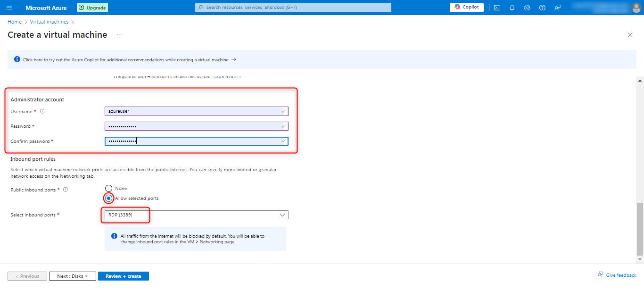644x290 pixels.
Task: Click the Username info tooltip icon
Action: tap(42, 112)
